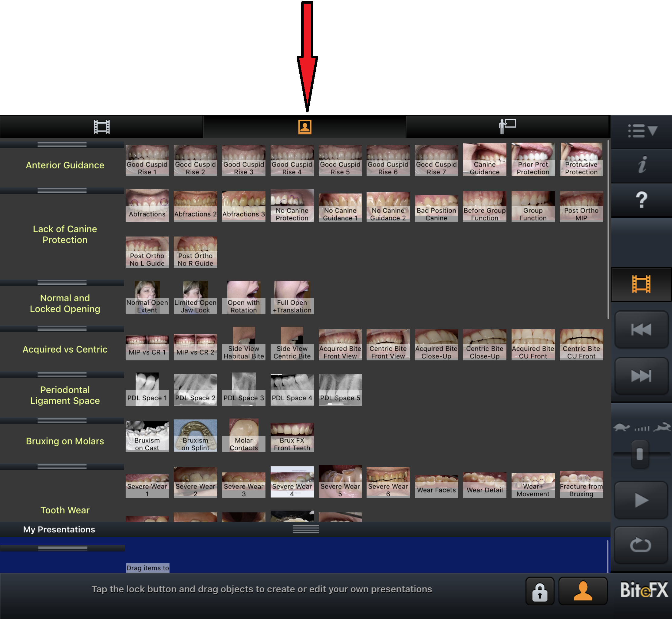This screenshot has width=672, height=619.
Task: Switch to the filmstrip animations tab
Action: (101, 127)
